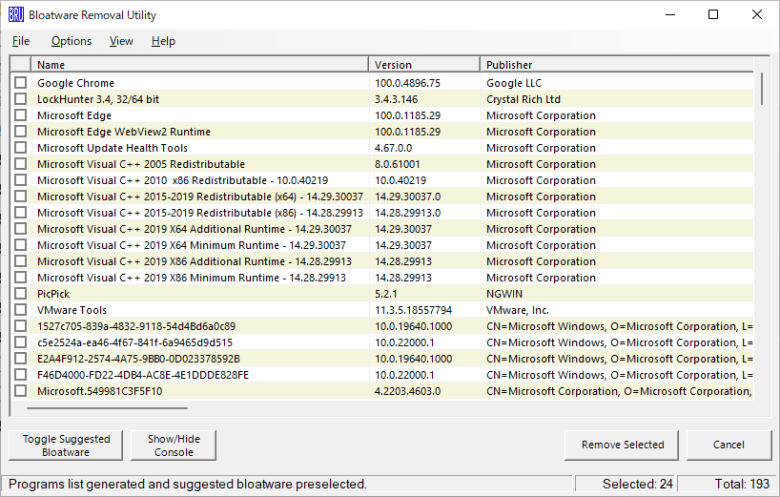Select the E2A4F912-2574-4A75 entry name
The height and width of the screenshot is (497, 780).
(138, 359)
